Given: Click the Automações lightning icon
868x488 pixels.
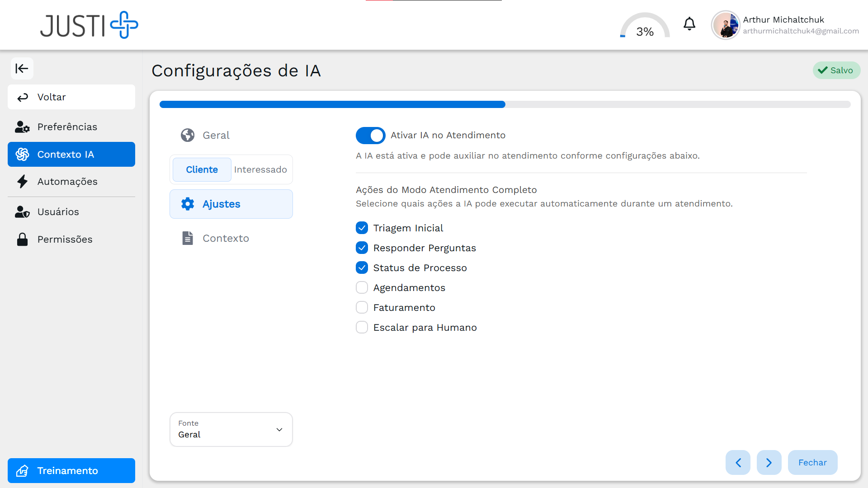Looking at the screenshot, I should point(22,182).
